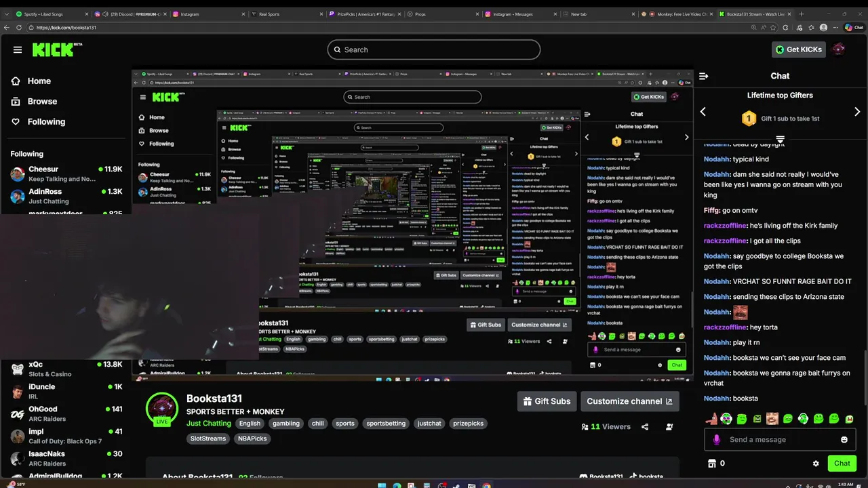Show the next Lifetime top Gifters slide
The height and width of the screenshot is (488, 868).
(857, 112)
